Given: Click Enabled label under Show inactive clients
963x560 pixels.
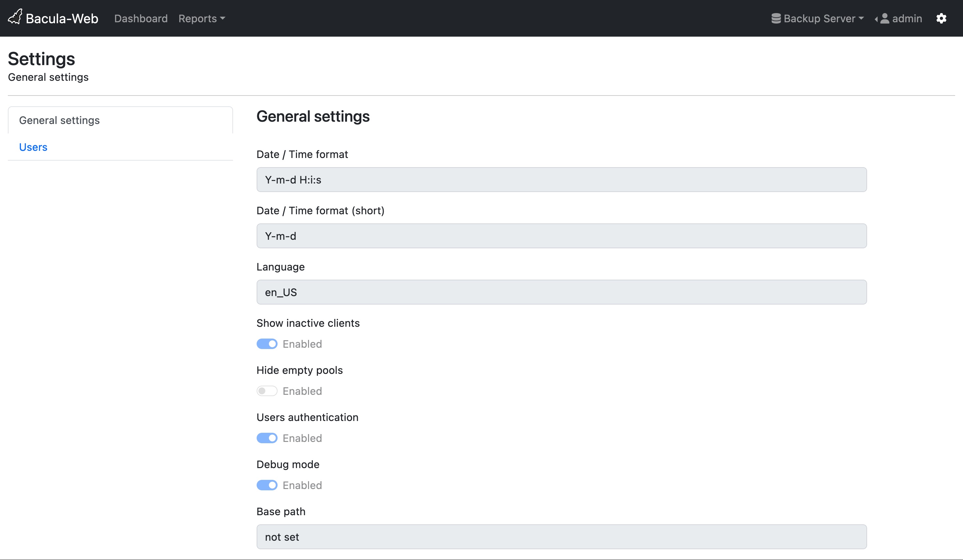Looking at the screenshot, I should pos(302,344).
